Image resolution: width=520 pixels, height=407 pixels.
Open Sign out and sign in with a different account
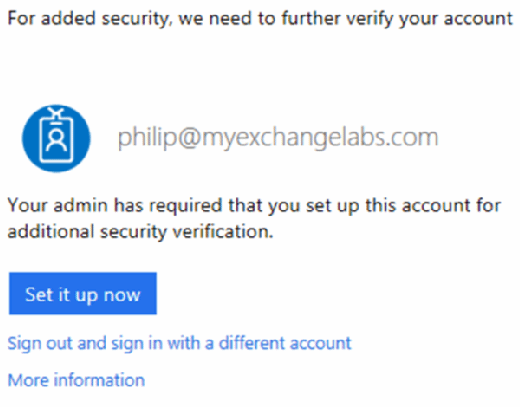pyautogui.click(x=179, y=343)
